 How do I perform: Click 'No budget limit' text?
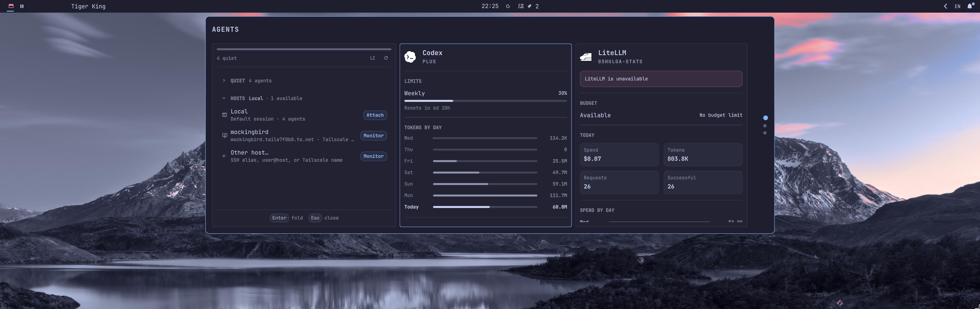click(721, 115)
